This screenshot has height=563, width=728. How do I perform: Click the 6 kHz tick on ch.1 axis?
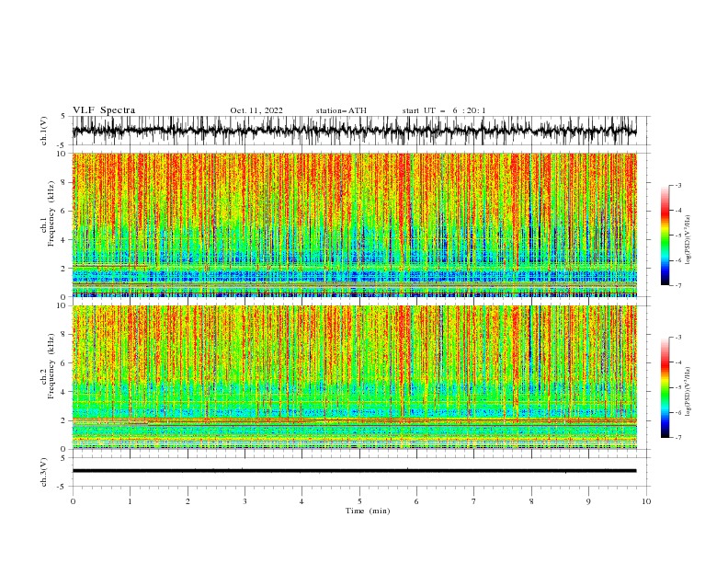pyautogui.click(x=64, y=212)
